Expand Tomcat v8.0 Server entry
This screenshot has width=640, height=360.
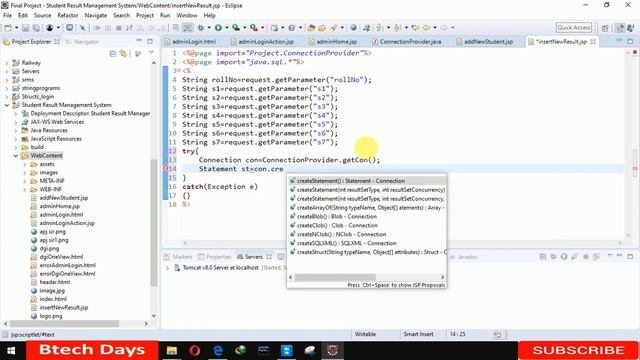(167, 268)
